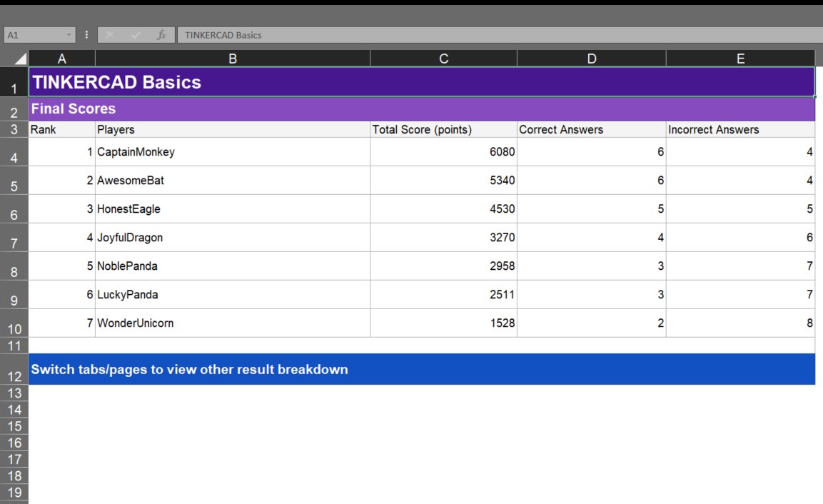Click the Final Scores heading cell
This screenshot has height=504, width=823.
(421, 109)
